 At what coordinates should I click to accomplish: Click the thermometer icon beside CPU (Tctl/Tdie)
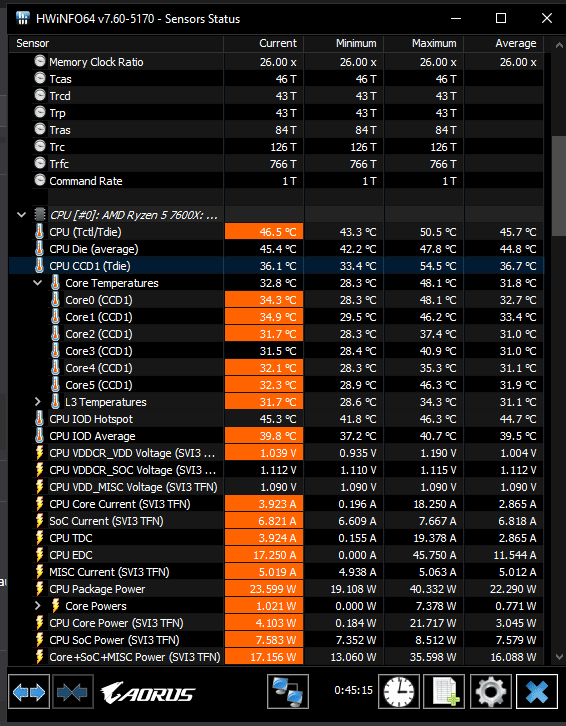click(40, 232)
